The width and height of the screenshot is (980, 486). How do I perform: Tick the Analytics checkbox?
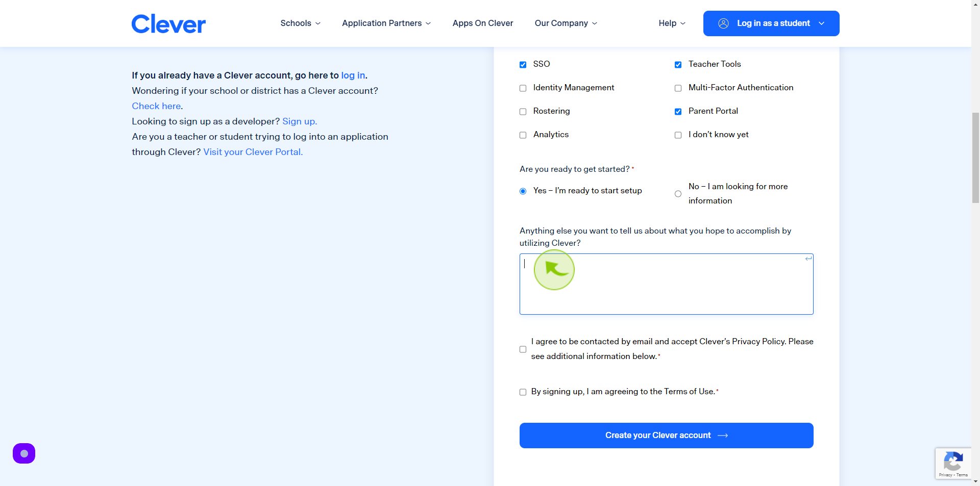tap(523, 135)
